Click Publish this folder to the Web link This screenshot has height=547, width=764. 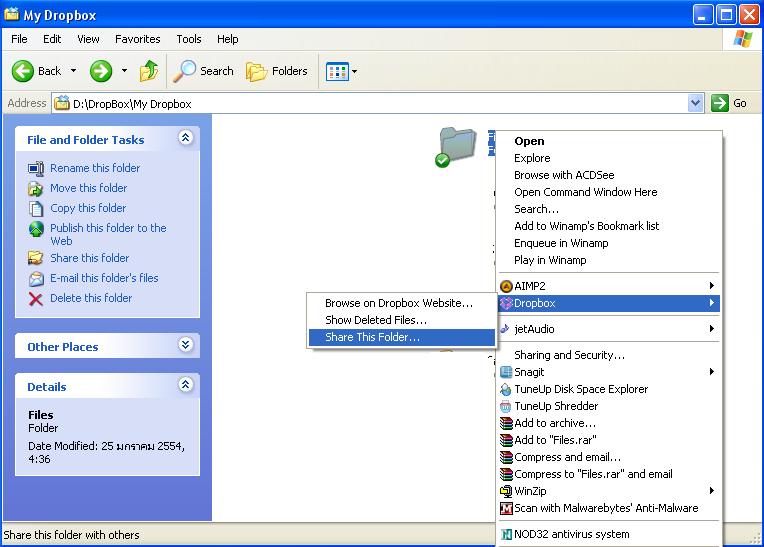pos(108,234)
